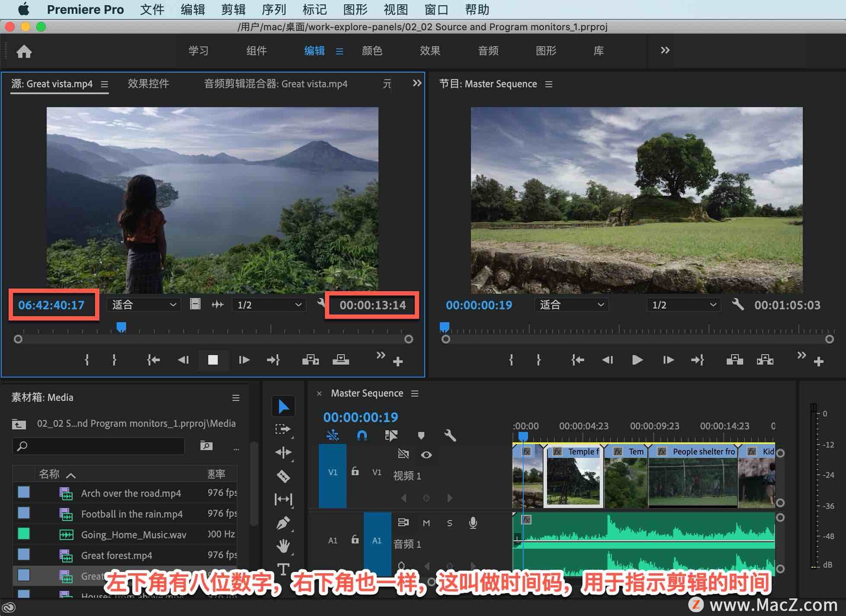Click the source monitor playhead marker
Screen dimensions: 846x616
click(x=121, y=327)
